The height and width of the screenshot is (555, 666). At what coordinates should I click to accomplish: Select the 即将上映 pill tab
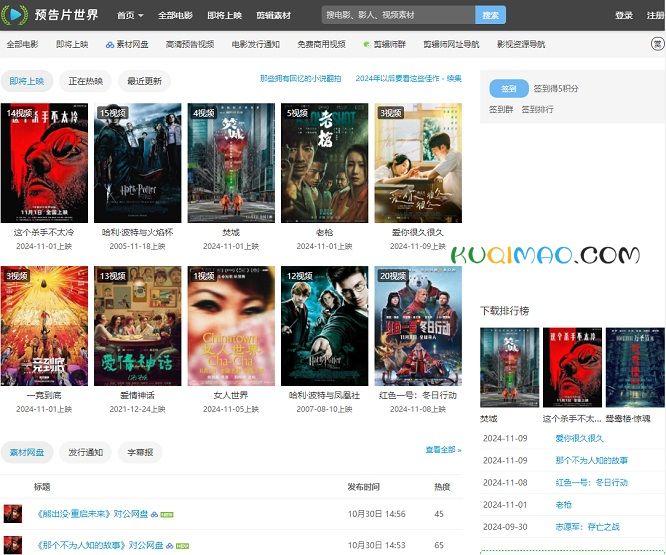pos(27,81)
